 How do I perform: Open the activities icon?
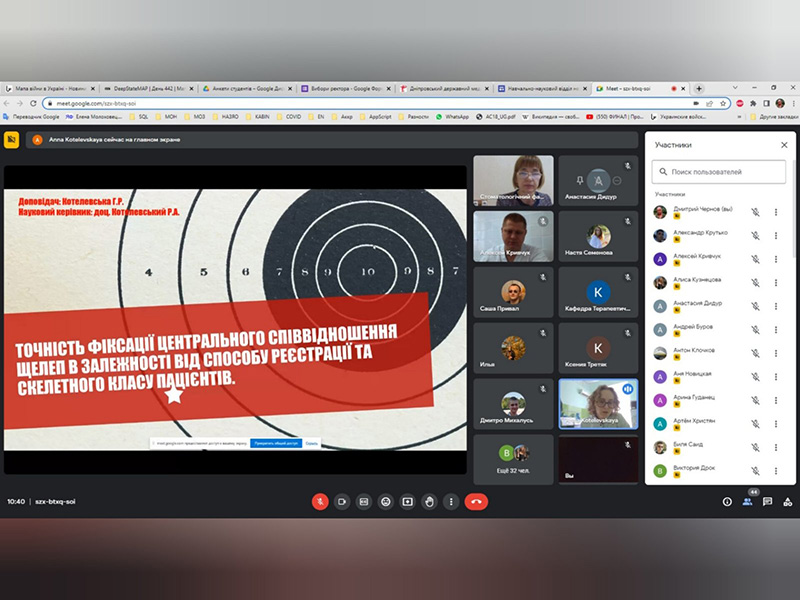coord(786,501)
